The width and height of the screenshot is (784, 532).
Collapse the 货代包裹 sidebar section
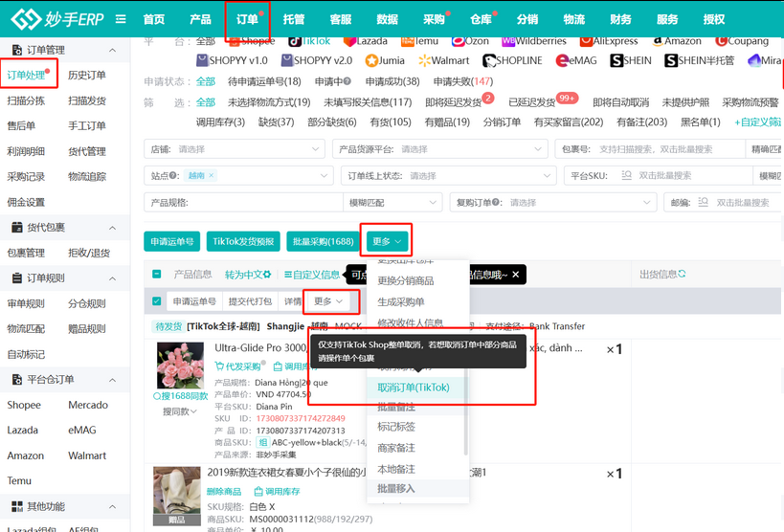[113, 228]
